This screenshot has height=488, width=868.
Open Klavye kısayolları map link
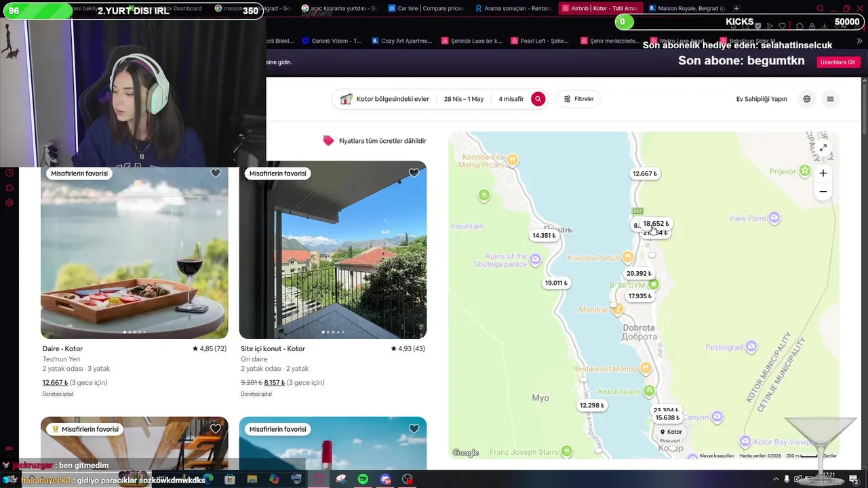[717, 455]
